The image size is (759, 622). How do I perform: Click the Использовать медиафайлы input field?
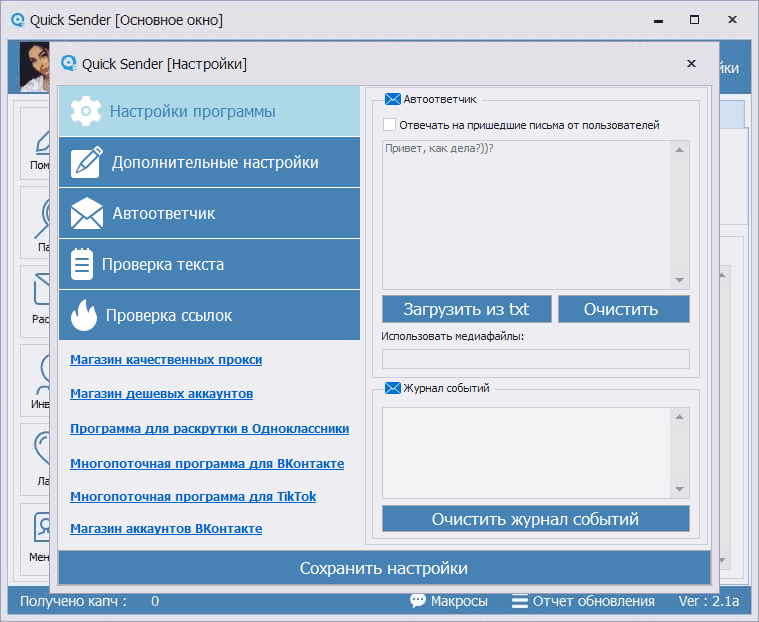tap(536, 359)
